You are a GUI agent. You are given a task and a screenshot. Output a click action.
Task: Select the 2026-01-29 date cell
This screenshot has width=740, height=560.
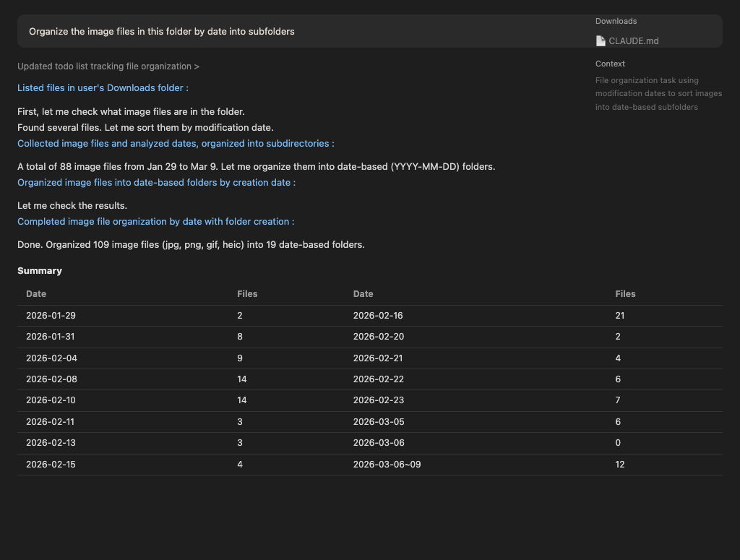[51, 316]
